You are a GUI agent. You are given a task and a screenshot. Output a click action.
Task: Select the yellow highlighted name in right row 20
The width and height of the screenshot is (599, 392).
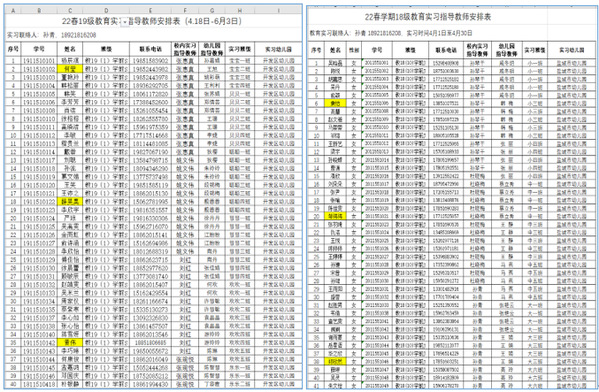335,216
